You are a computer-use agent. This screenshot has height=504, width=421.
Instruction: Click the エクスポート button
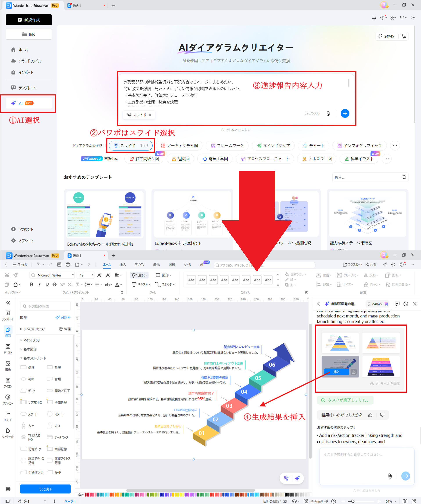(353, 265)
